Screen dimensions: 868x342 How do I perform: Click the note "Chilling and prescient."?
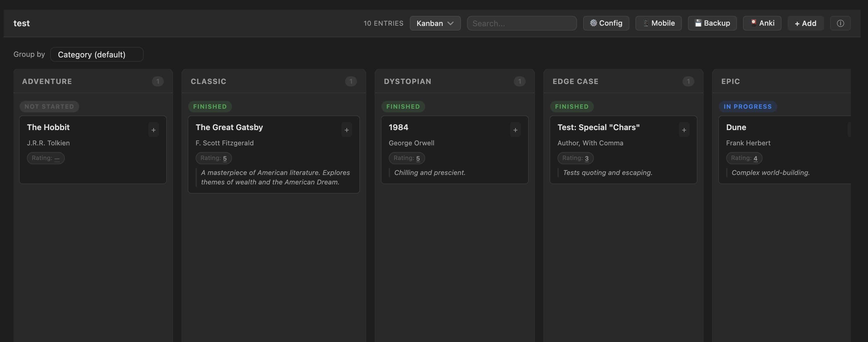coord(430,173)
